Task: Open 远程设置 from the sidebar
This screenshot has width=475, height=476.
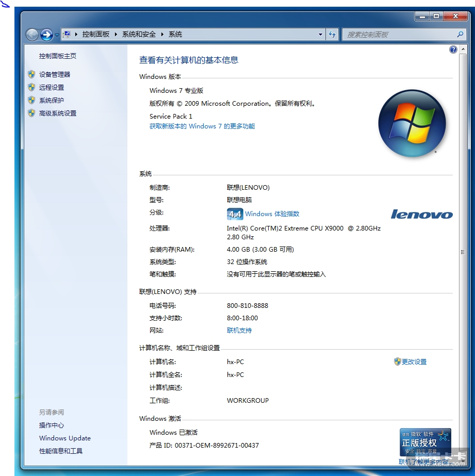Action: [52, 88]
